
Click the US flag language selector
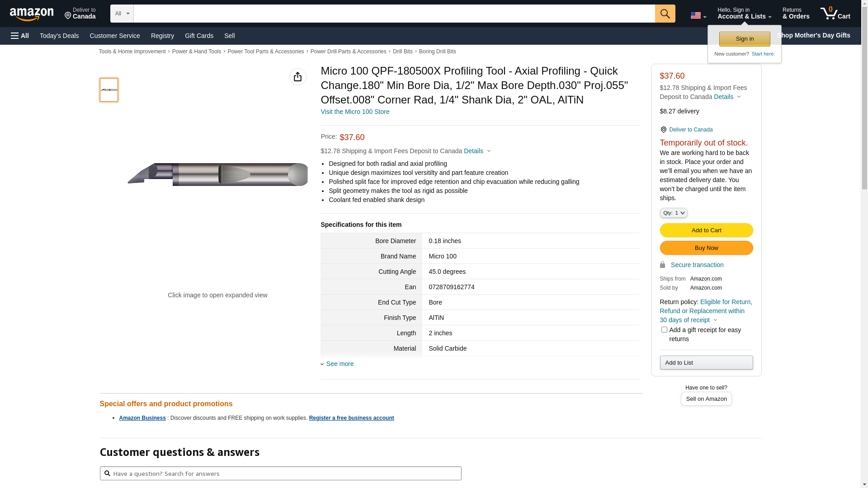698,15
